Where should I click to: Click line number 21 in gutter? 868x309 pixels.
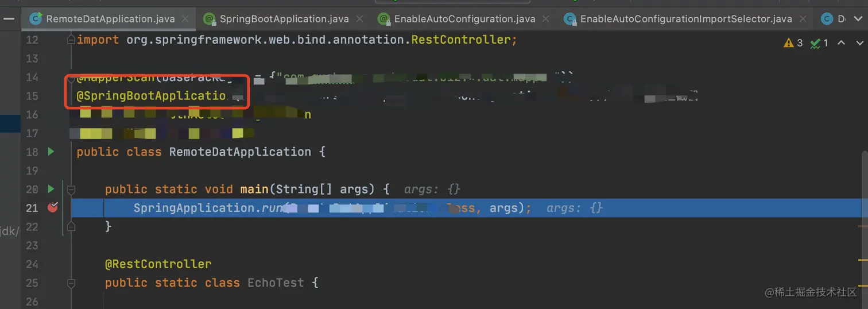point(32,208)
